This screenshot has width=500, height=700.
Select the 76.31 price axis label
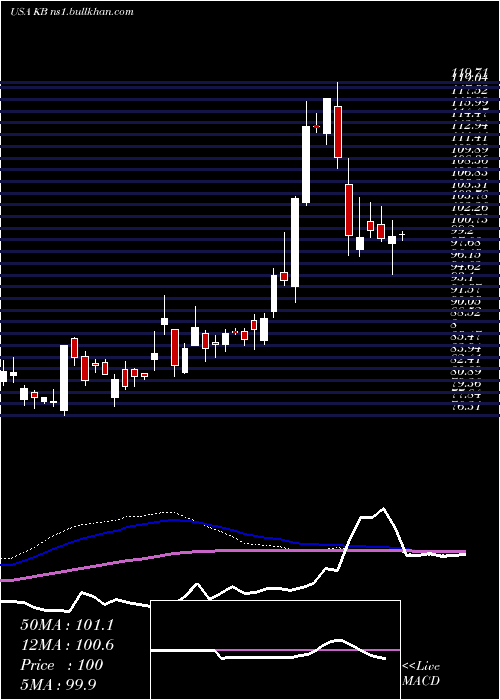click(x=468, y=406)
